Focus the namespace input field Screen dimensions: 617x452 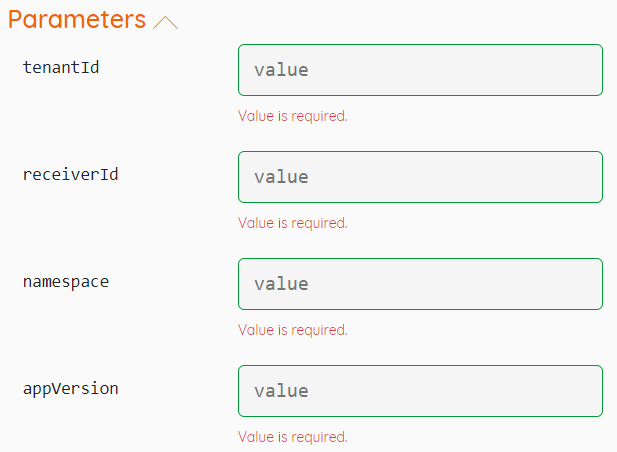point(420,284)
